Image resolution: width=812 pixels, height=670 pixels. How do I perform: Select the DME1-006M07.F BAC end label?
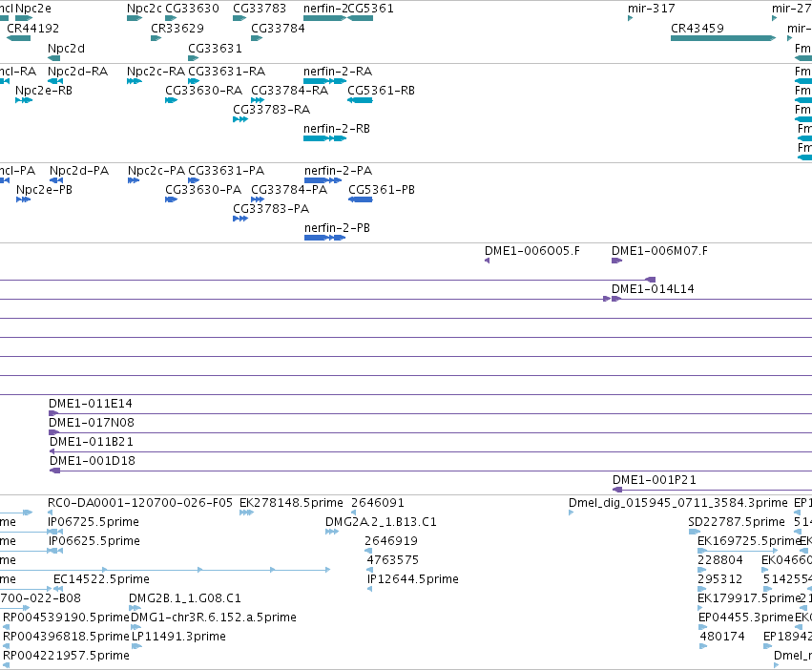pyautogui.click(x=659, y=251)
